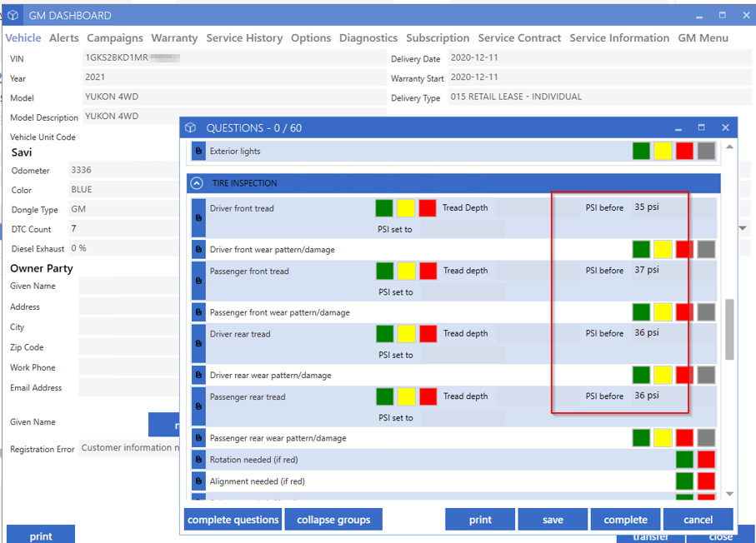Image resolution: width=756 pixels, height=543 pixels.
Task: Click note icon for Driver front wear pattern/damage
Action: point(198,250)
